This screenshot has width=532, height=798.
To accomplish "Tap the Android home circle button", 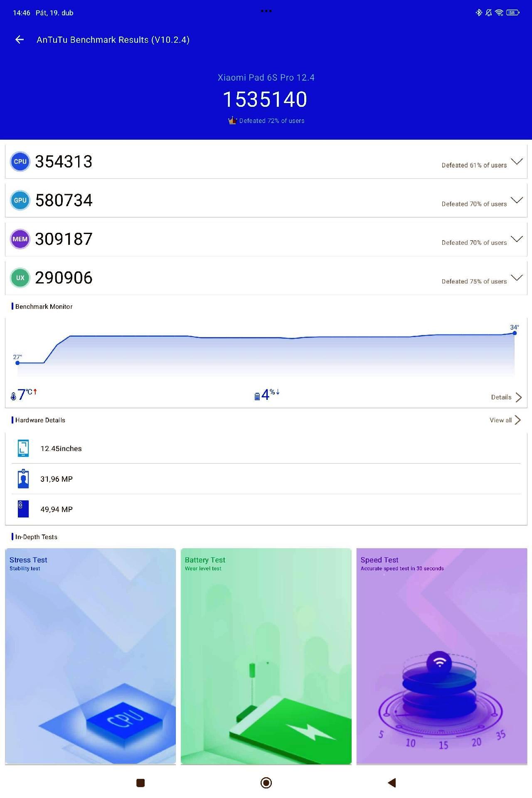I will coord(266,783).
